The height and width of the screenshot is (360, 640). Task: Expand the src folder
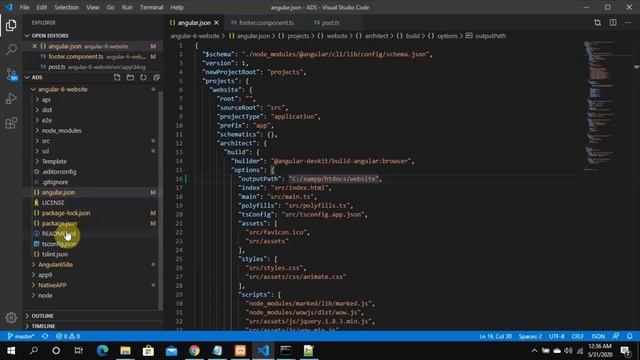tap(46, 141)
